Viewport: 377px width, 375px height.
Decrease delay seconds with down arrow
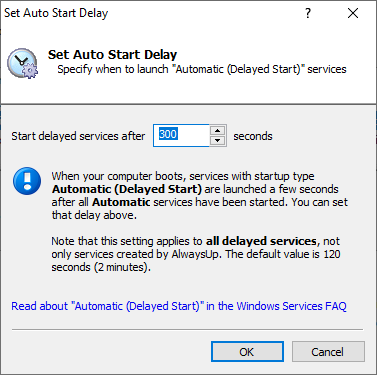pos(218,140)
